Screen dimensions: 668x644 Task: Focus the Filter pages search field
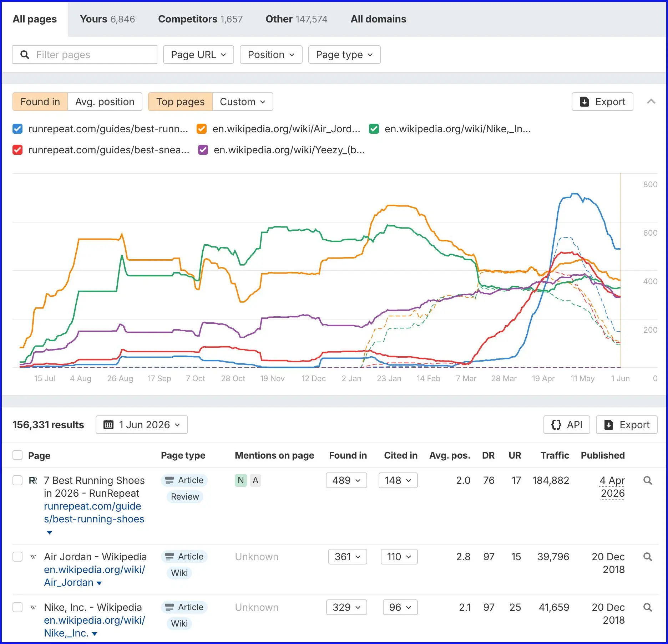[85, 55]
